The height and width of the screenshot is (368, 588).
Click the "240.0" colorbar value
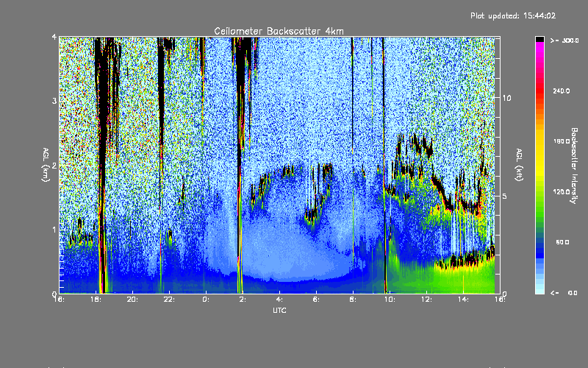pyautogui.click(x=562, y=91)
